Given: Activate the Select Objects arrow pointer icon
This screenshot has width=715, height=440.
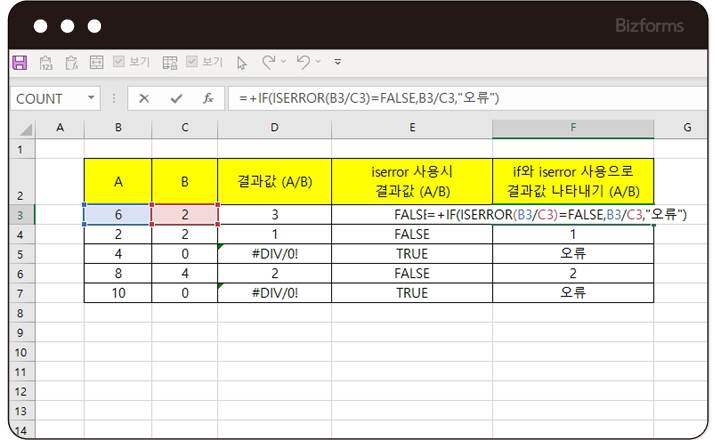Looking at the screenshot, I should [242, 62].
